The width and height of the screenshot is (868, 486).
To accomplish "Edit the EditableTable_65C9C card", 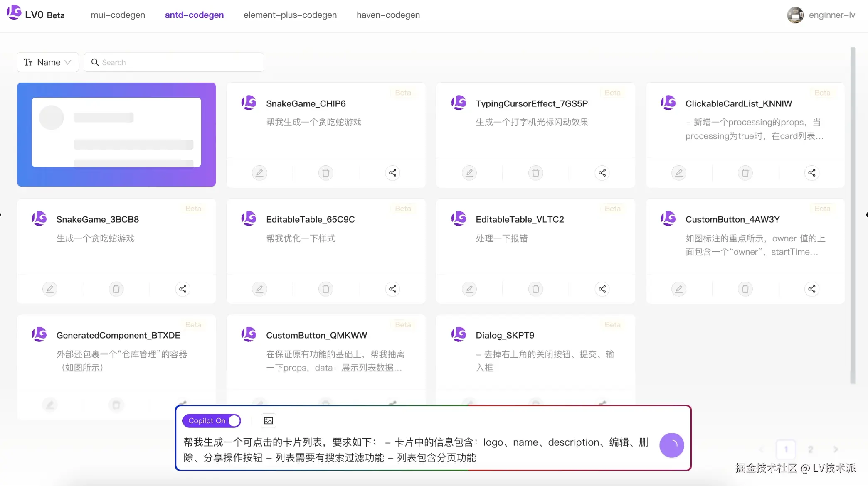I will pyautogui.click(x=259, y=289).
